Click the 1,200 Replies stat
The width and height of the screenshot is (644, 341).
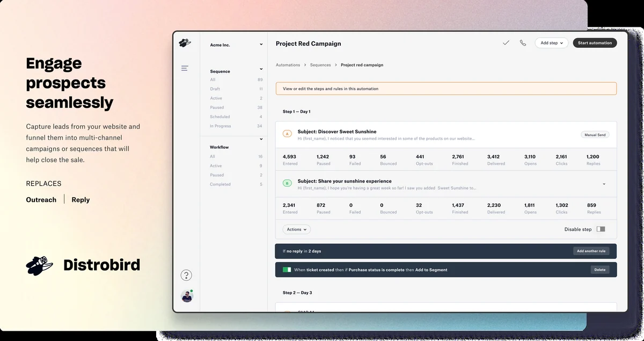pyautogui.click(x=594, y=159)
